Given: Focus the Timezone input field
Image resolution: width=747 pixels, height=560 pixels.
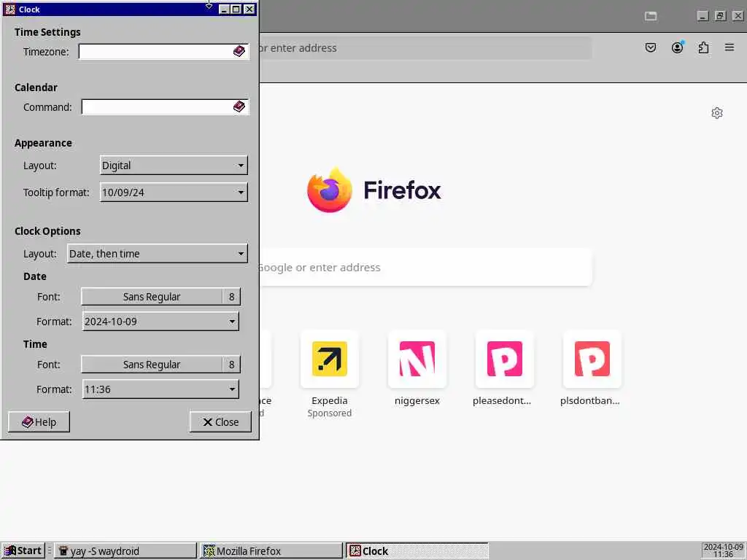Looking at the screenshot, I should [x=163, y=52].
